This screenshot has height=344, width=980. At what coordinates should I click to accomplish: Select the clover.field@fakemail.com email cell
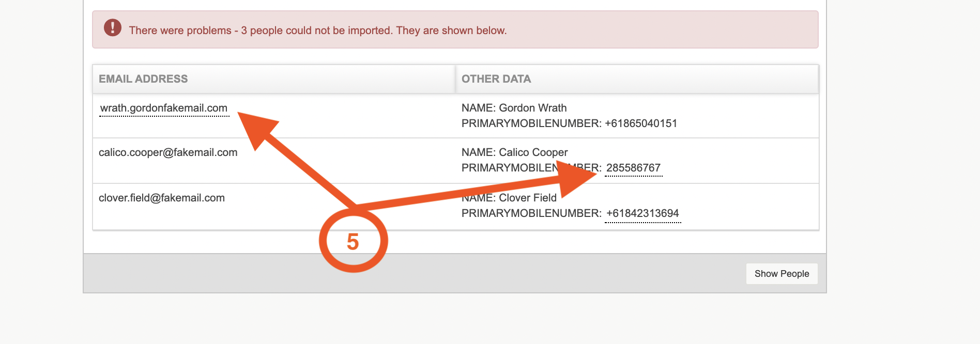(162, 198)
